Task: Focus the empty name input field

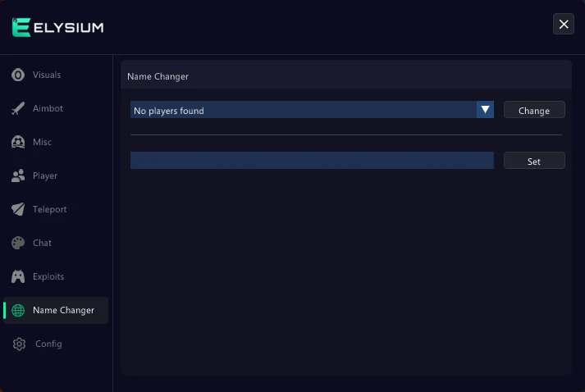Action: tap(312, 161)
